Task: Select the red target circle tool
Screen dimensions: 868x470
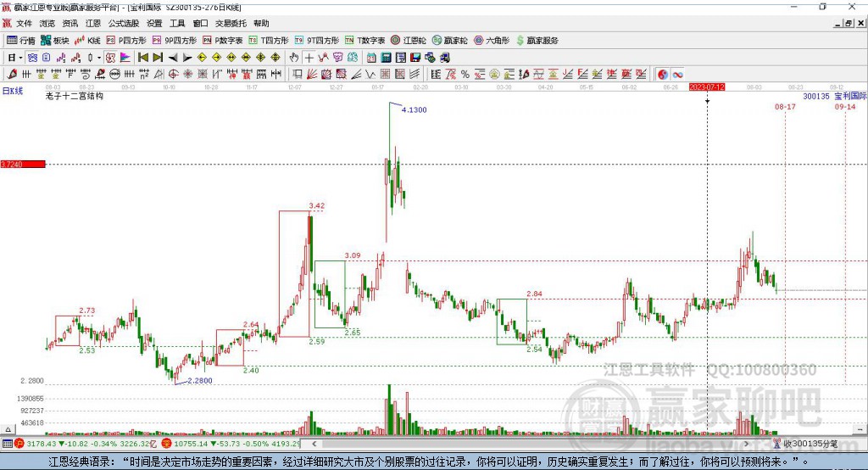Action: tap(173, 75)
